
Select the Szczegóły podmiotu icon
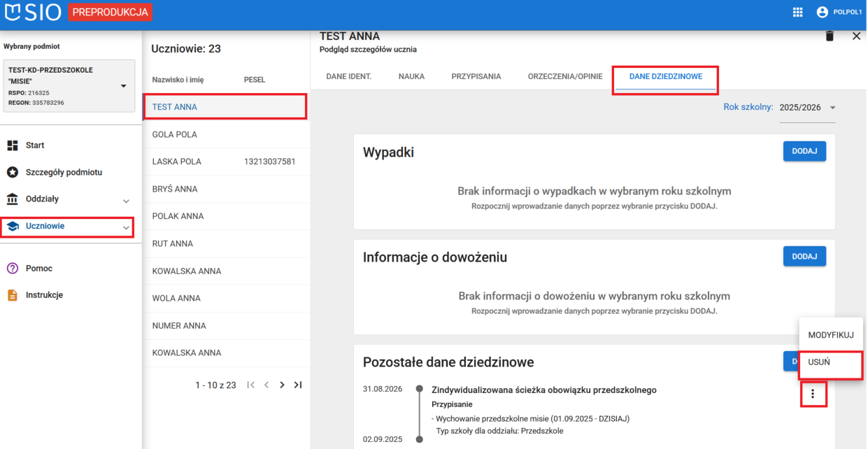point(12,171)
